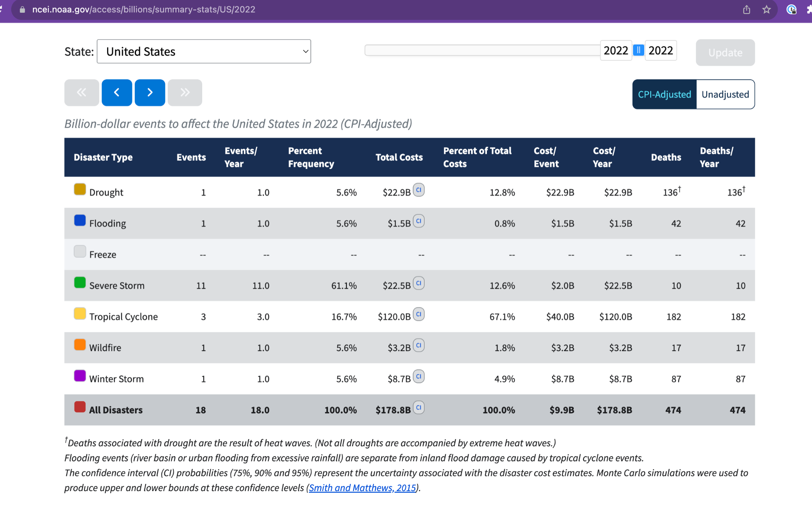Click the Total Costs column header

(x=399, y=157)
